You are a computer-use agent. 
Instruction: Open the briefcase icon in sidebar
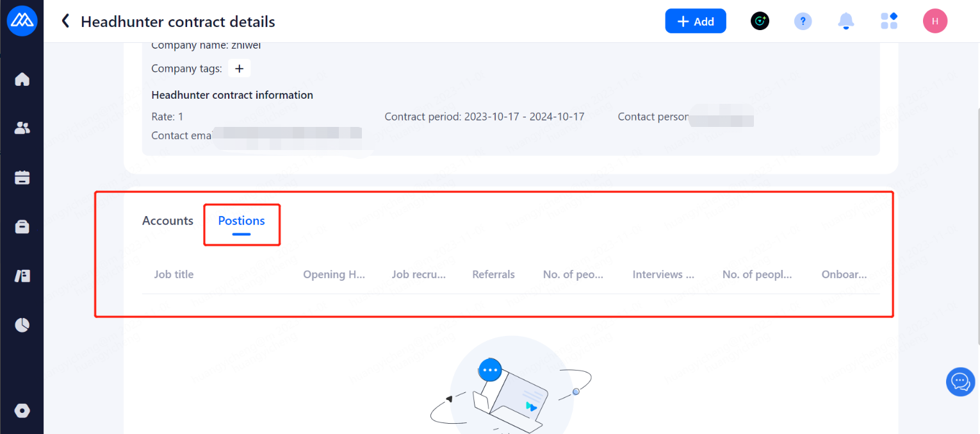22,227
